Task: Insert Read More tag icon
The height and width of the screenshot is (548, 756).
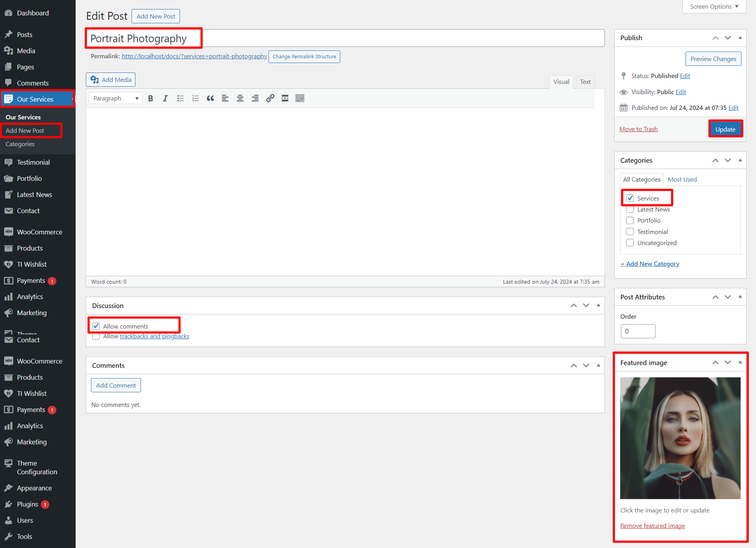Action: click(285, 98)
